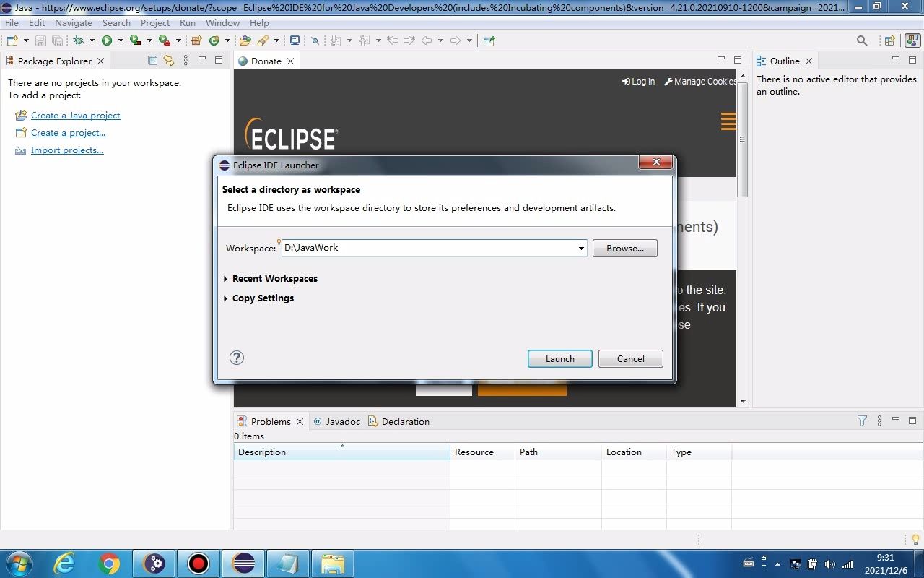Click the Log in link on Donate page
The height and width of the screenshot is (578, 924).
[639, 82]
